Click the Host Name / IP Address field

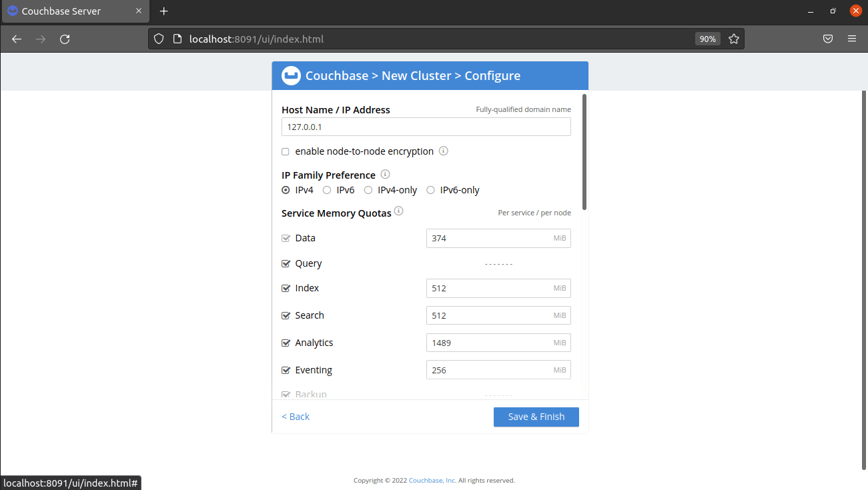coord(426,127)
